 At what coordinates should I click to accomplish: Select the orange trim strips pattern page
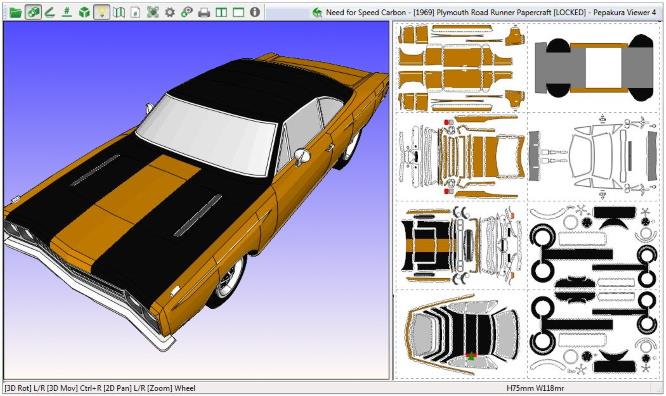(461, 157)
